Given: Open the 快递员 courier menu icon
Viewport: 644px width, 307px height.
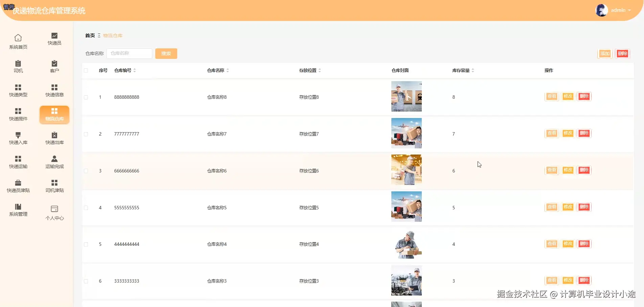Looking at the screenshot, I should [54, 36].
